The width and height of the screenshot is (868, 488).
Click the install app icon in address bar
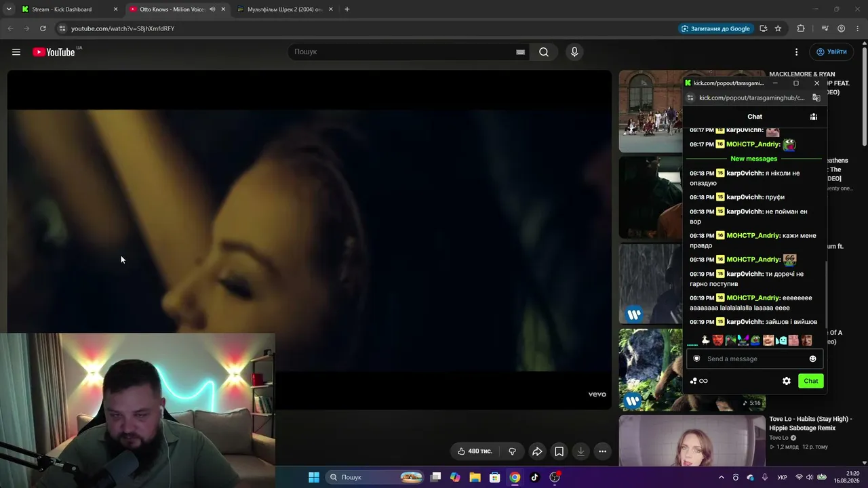pos(763,28)
